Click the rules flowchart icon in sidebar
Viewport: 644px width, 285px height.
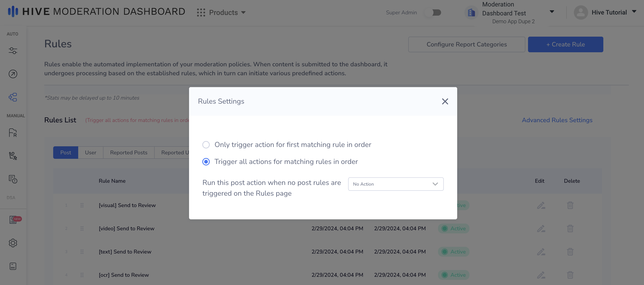(x=13, y=97)
